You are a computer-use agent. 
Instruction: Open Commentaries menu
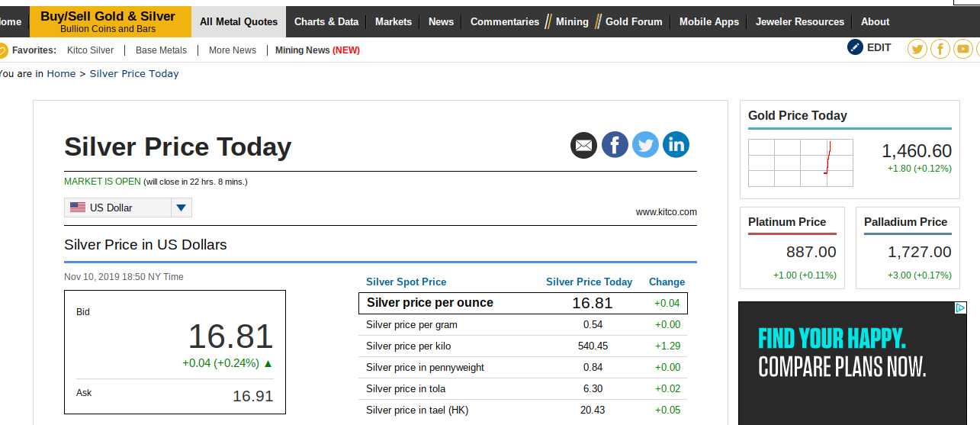[x=505, y=22]
